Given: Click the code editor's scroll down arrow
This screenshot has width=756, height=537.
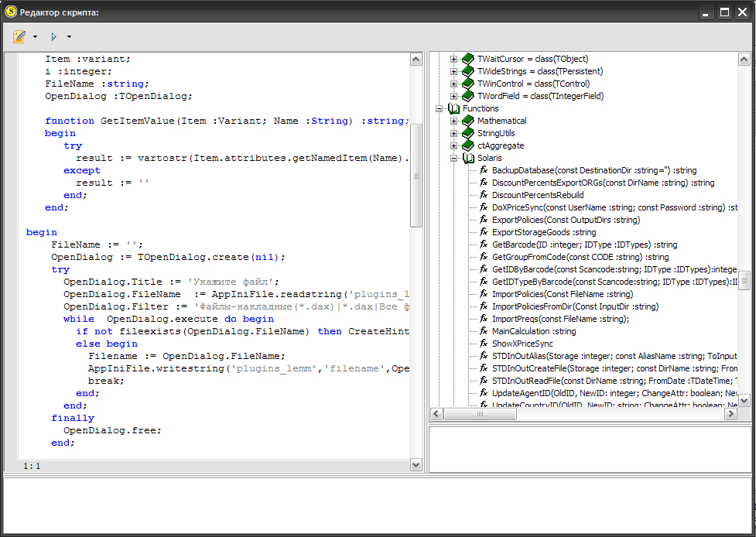Looking at the screenshot, I should [416, 465].
